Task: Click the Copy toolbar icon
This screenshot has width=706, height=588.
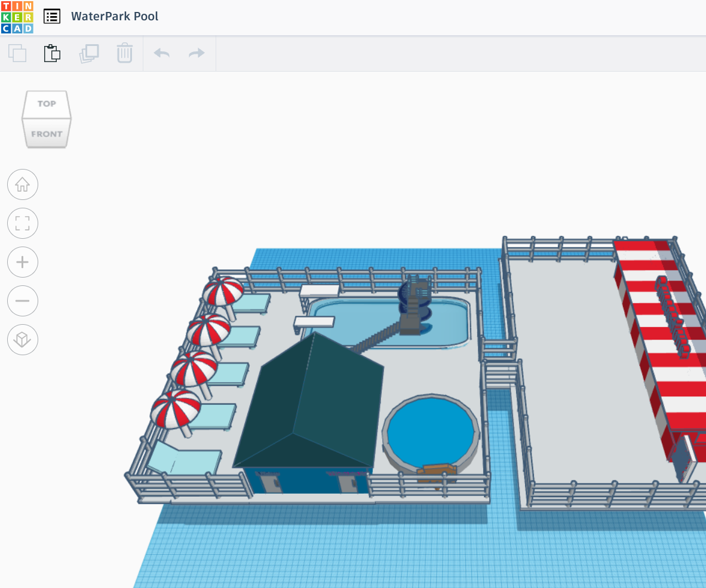Action: pyautogui.click(x=17, y=53)
